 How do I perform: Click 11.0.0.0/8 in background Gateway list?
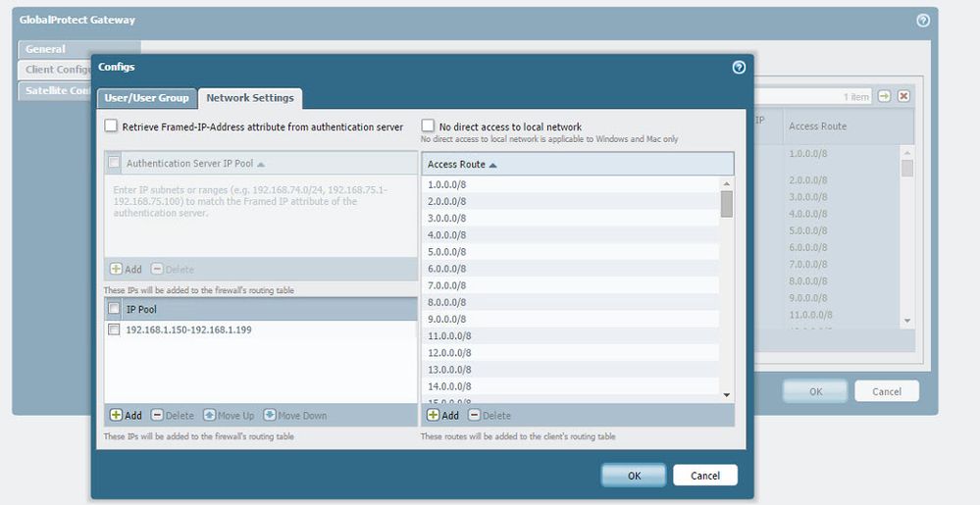810,315
